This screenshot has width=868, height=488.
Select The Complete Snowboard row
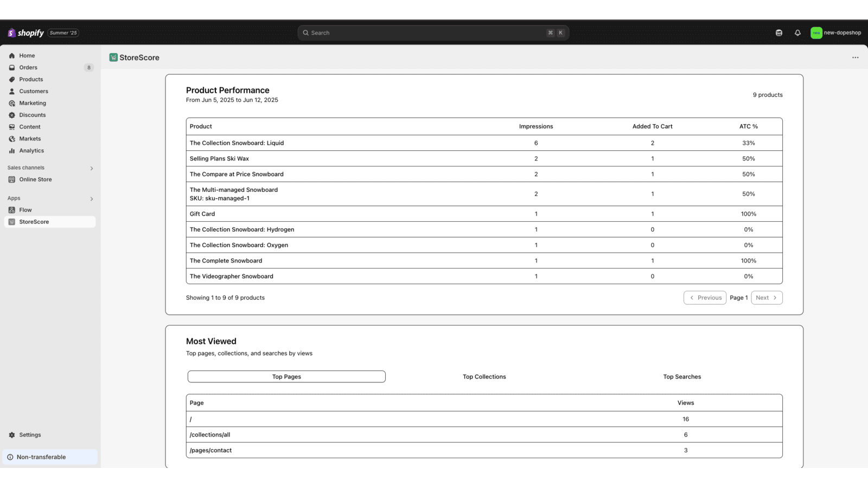[484, 261]
